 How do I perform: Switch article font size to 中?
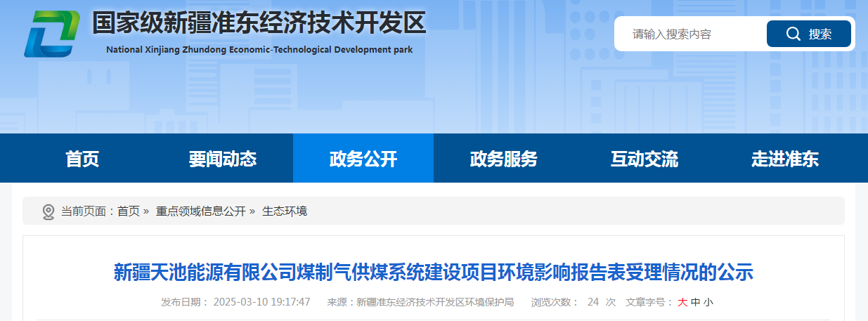[x=695, y=302]
